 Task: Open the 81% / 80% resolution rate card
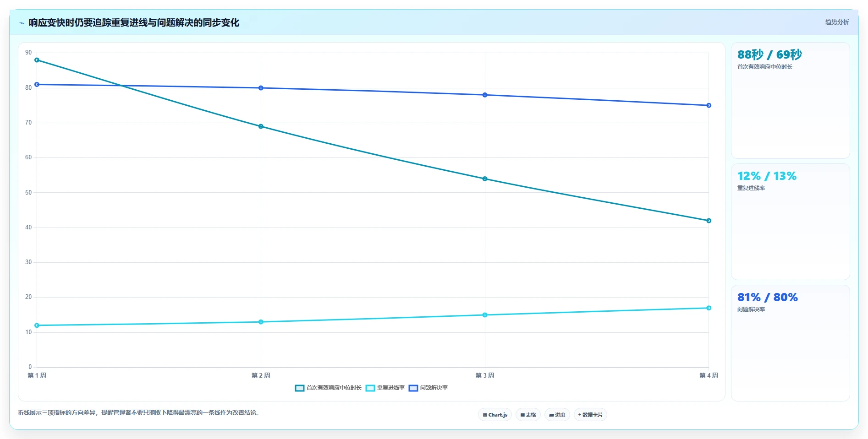[791, 343]
